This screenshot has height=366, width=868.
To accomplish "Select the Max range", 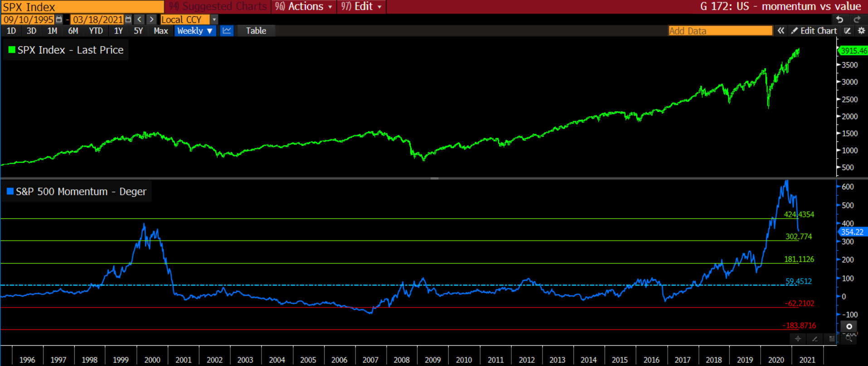I will pos(161,31).
